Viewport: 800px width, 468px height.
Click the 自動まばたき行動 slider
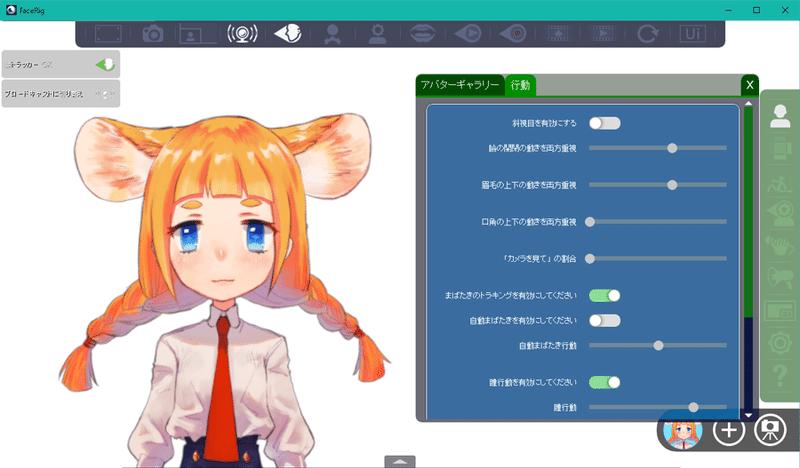[x=658, y=346]
